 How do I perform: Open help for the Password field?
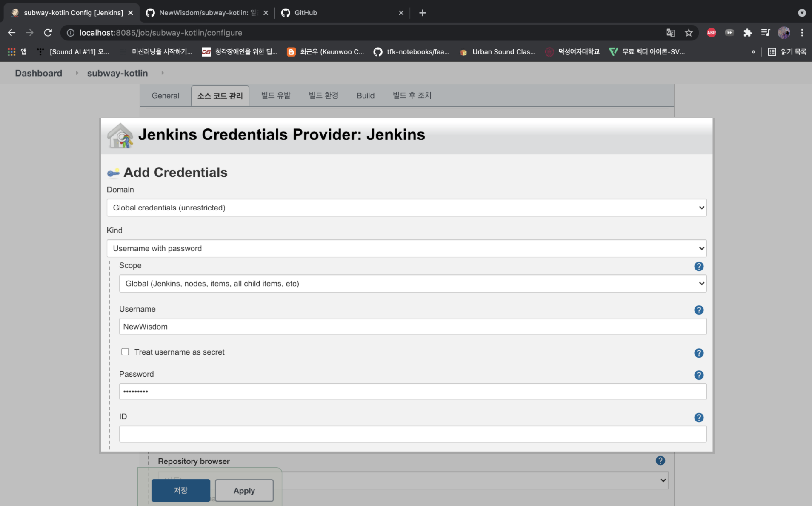pos(699,375)
